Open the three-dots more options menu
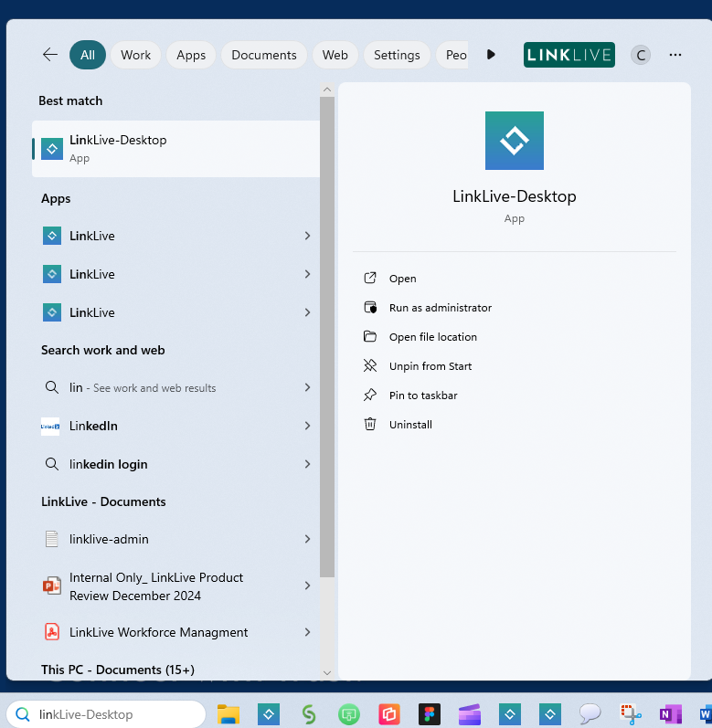The width and height of the screenshot is (712, 728). point(675,55)
